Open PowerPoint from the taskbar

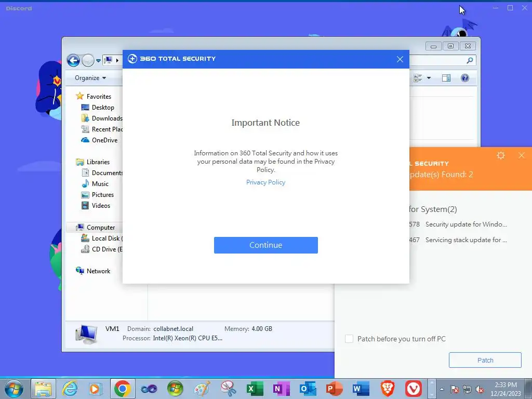click(x=334, y=389)
